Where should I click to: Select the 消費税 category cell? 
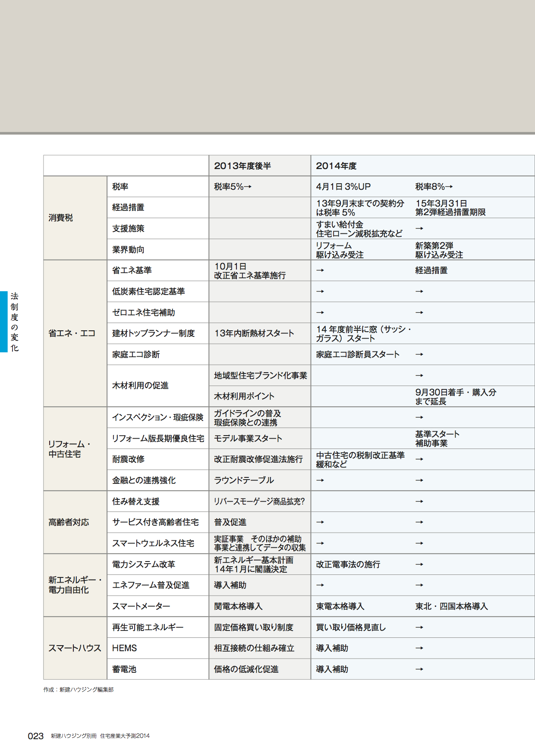(x=61, y=218)
